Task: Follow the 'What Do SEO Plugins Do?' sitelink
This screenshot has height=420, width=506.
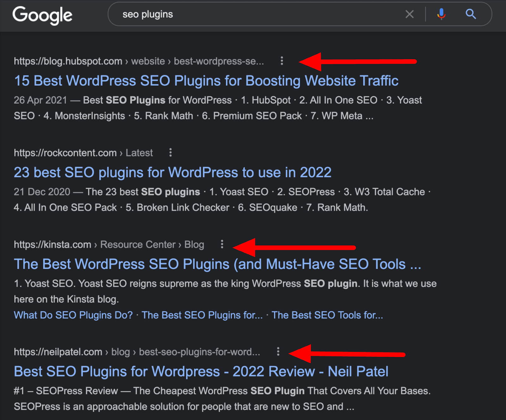Action: tap(73, 315)
